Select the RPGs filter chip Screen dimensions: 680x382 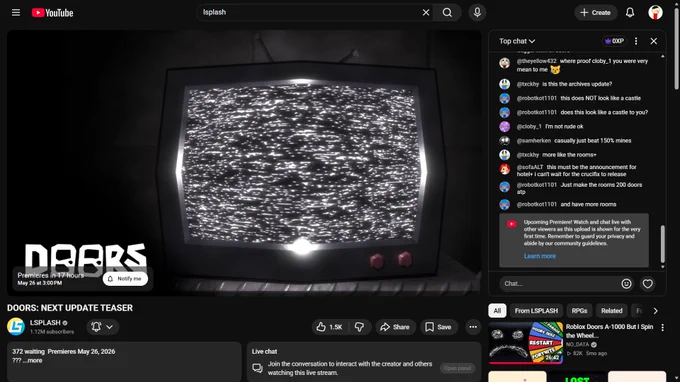(579, 310)
